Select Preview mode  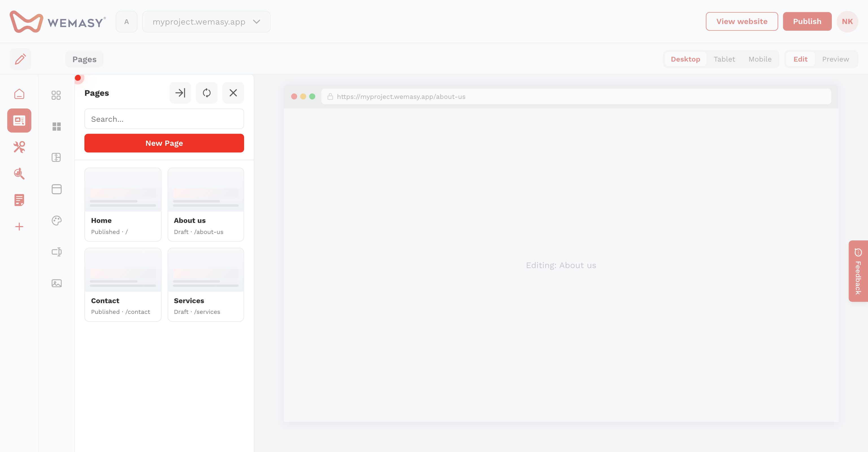(835, 59)
